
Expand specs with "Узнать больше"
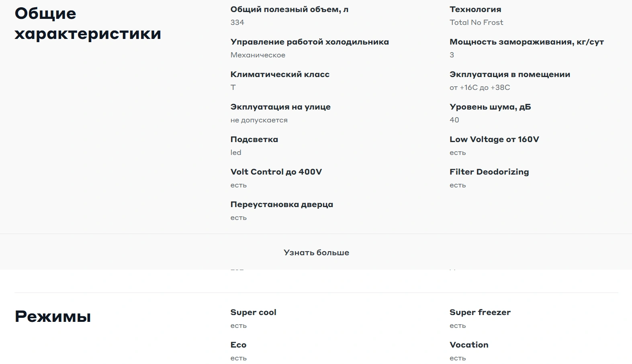tap(316, 252)
